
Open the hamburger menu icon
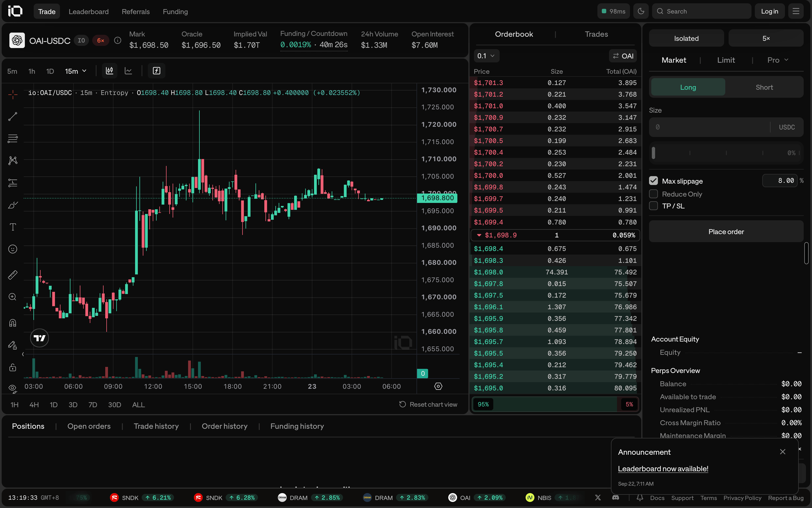coord(796,11)
